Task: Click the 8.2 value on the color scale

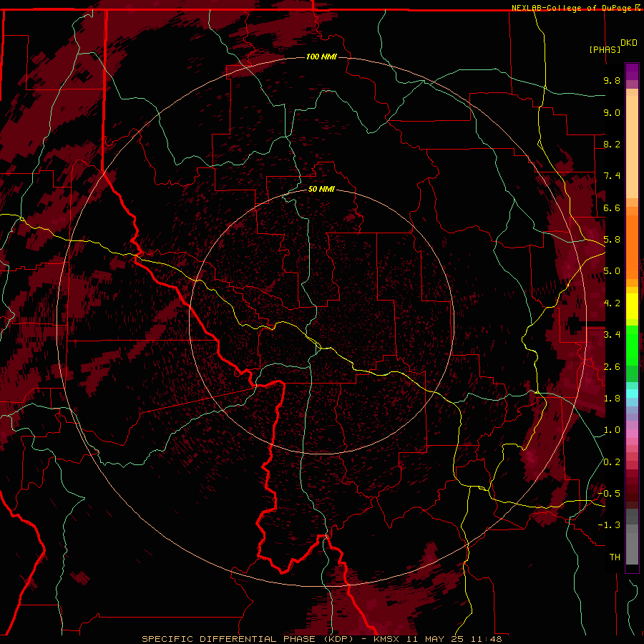Action: click(x=612, y=144)
